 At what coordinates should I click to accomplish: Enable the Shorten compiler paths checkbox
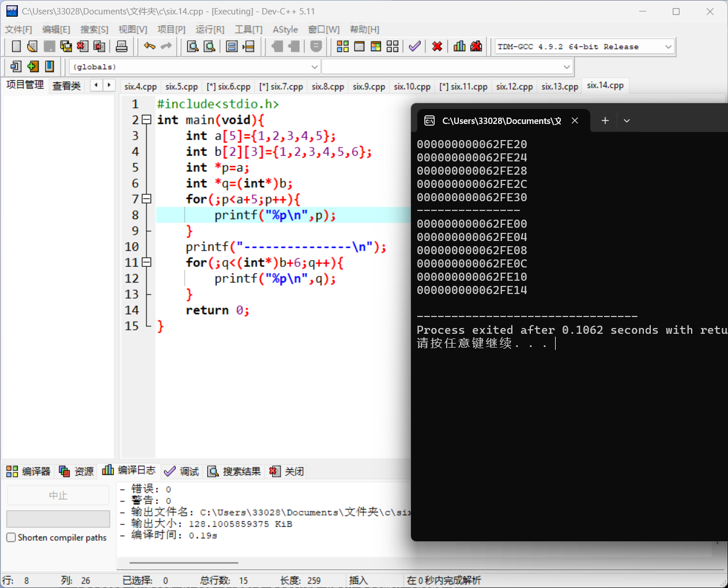[11, 537]
